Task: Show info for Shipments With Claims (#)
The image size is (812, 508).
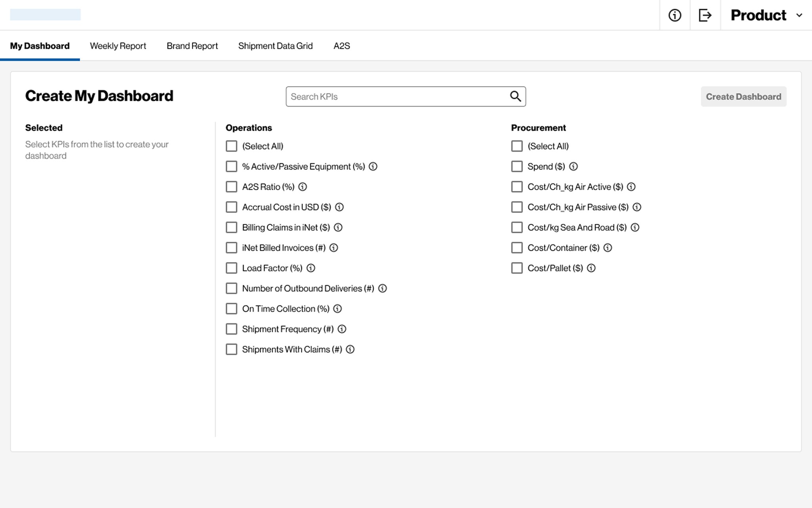Action: coord(350,349)
